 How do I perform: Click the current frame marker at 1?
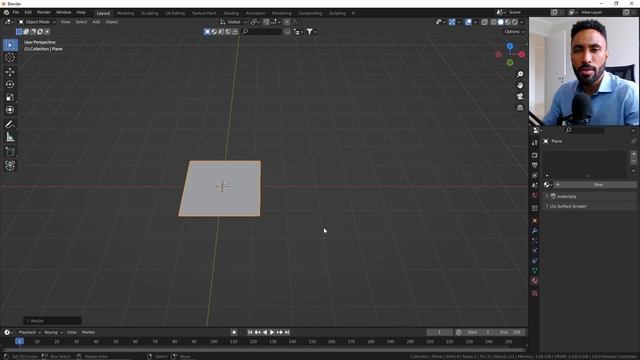(19, 341)
